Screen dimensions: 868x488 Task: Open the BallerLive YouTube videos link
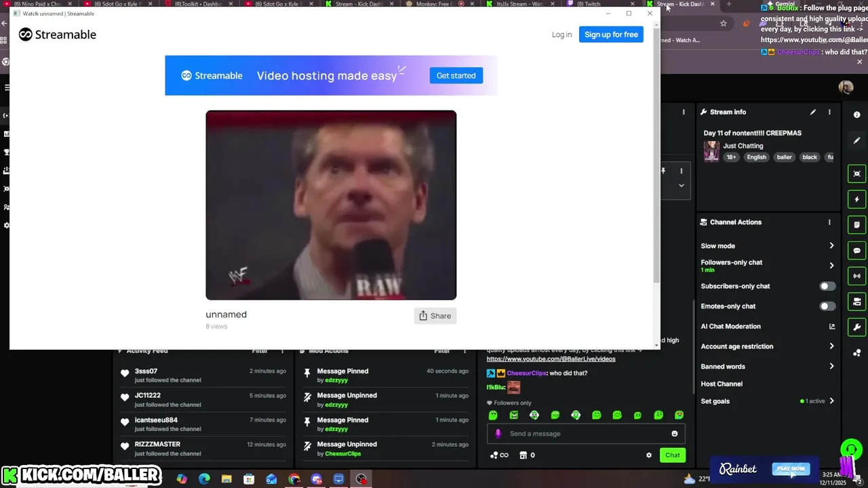click(551, 359)
